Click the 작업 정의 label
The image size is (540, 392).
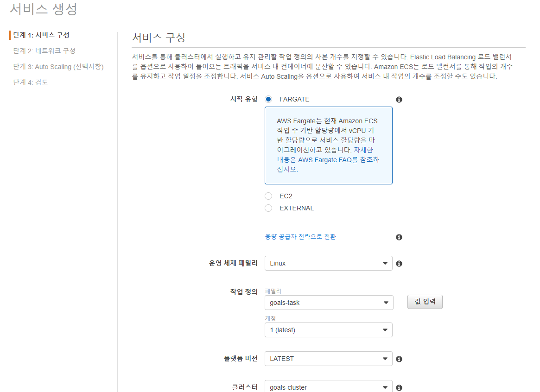tap(244, 292)
